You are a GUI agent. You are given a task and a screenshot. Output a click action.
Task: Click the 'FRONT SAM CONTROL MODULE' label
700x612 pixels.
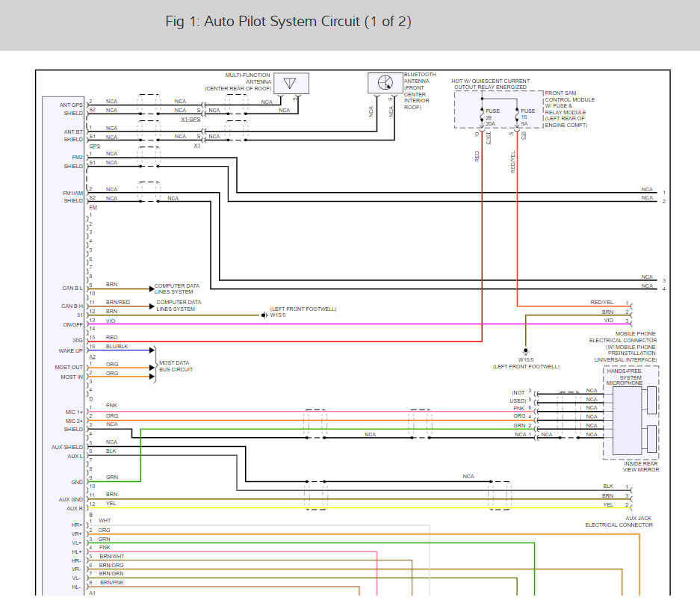pyautogui.click(x=570, y=96)
